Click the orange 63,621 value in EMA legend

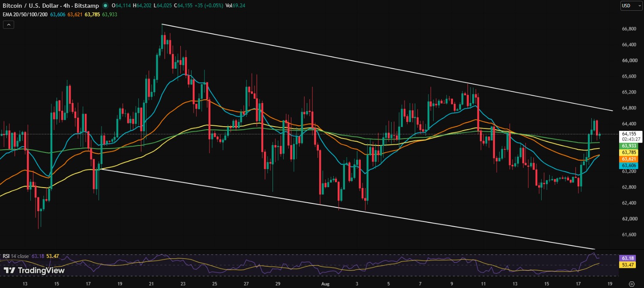tap(75, 15)
